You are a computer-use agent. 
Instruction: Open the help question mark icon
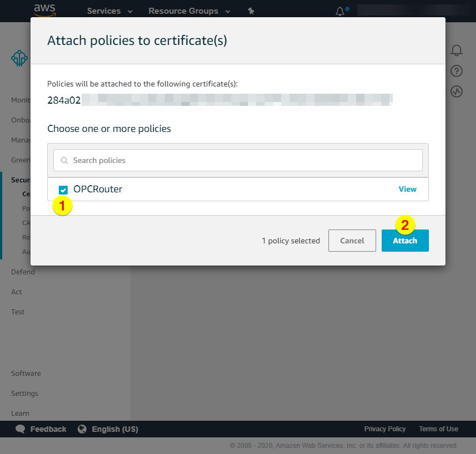(456, 71)
